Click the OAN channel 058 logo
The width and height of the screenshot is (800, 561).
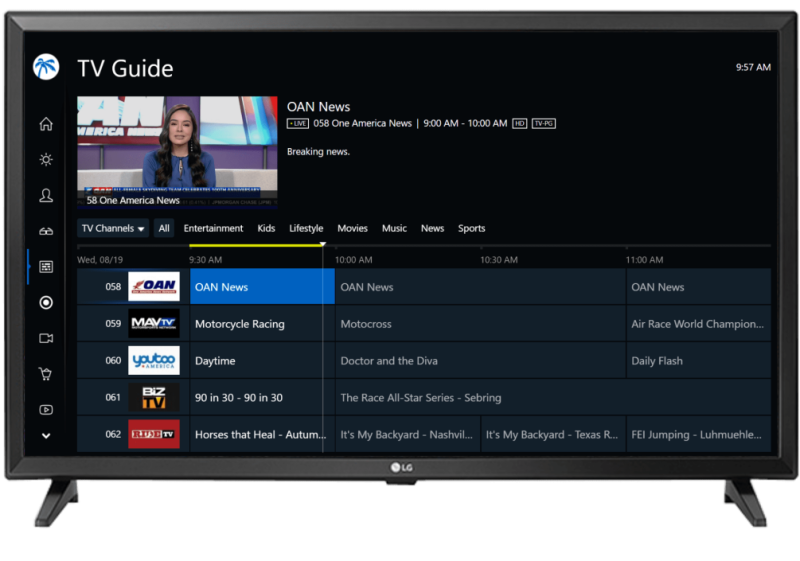[154, 287]
